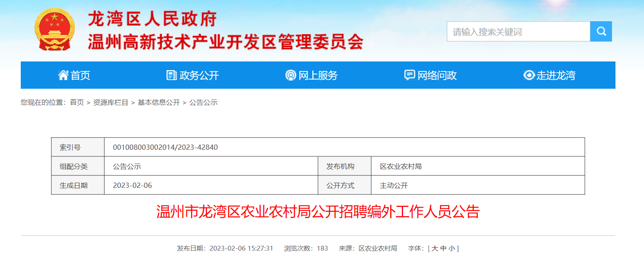The width and height of the screenshot is (644, 261).
Task: Focus the search keyword input field
Action: pos(519,32)
